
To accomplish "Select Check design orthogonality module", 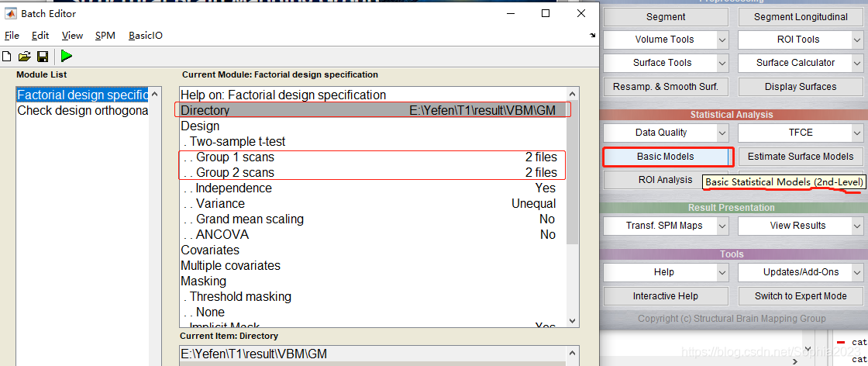I will point(82,110).
